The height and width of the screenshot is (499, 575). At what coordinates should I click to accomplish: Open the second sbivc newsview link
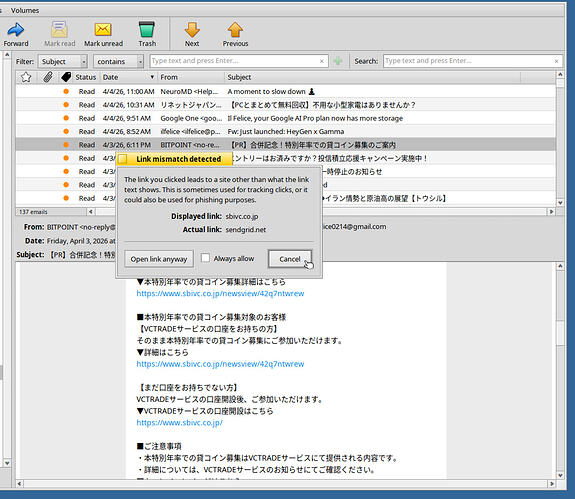220,364
